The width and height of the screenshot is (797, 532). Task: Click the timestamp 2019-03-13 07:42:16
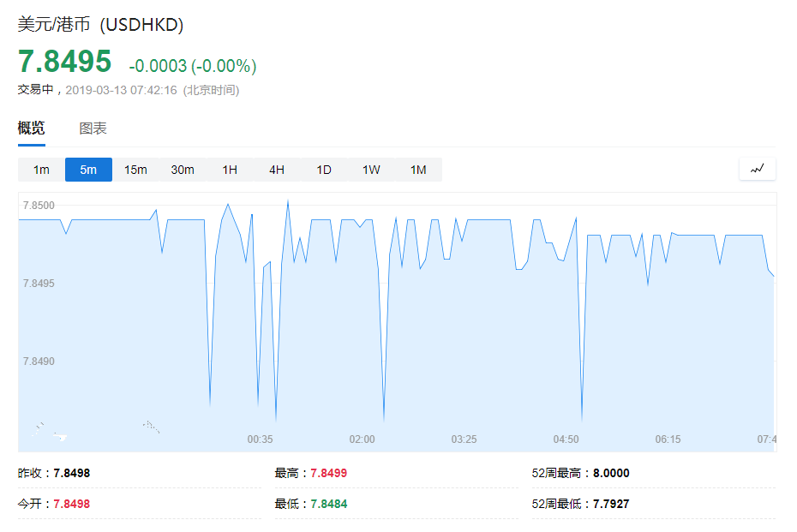pyautogui.click(x=121, y=90)
